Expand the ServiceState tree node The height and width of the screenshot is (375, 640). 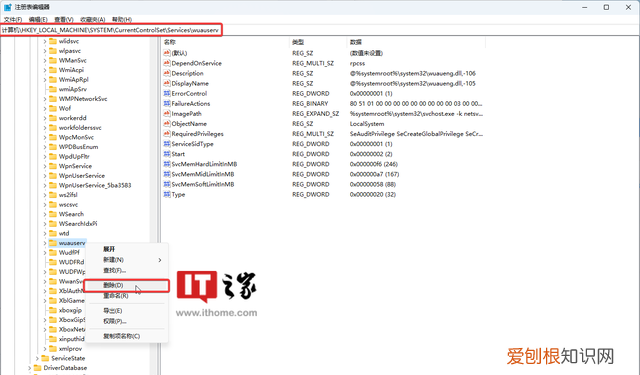click(37, 358)
